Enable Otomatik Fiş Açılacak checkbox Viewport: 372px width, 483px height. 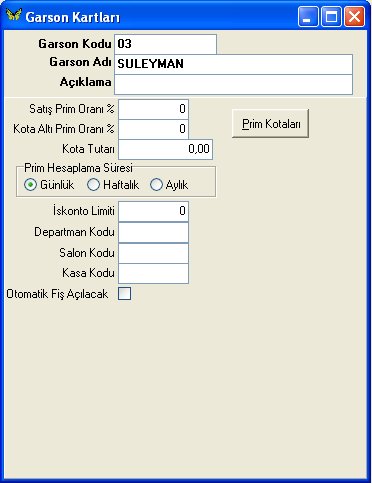[x=124, y=294]
